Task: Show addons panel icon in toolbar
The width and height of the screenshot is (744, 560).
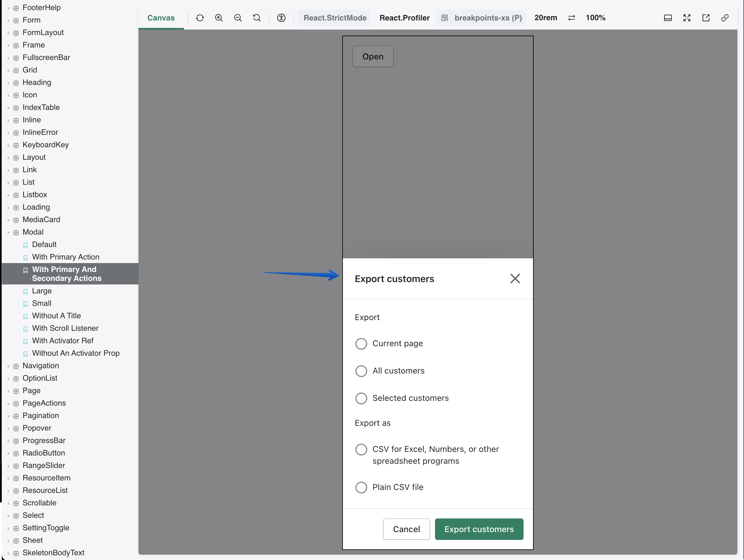Action: [668, 18]
